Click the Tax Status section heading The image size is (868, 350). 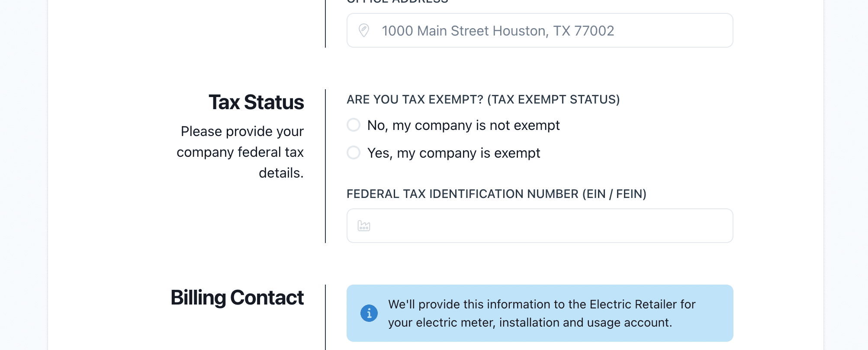256,102
